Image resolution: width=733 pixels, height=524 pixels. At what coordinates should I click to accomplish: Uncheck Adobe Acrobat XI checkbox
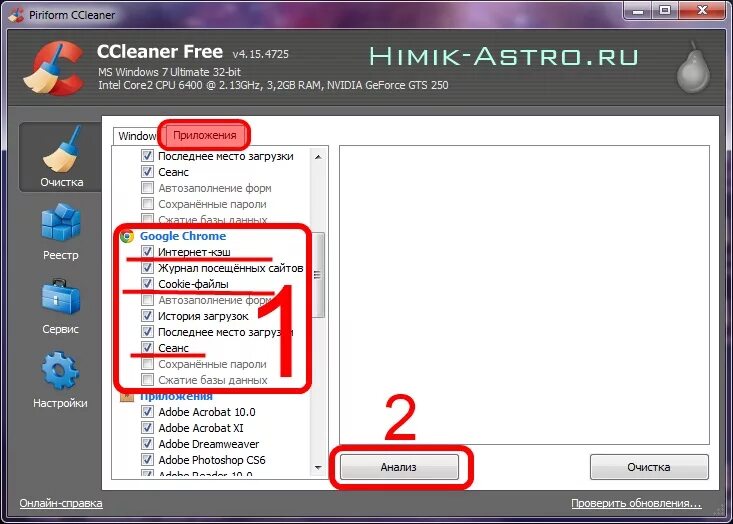(147, 428)
